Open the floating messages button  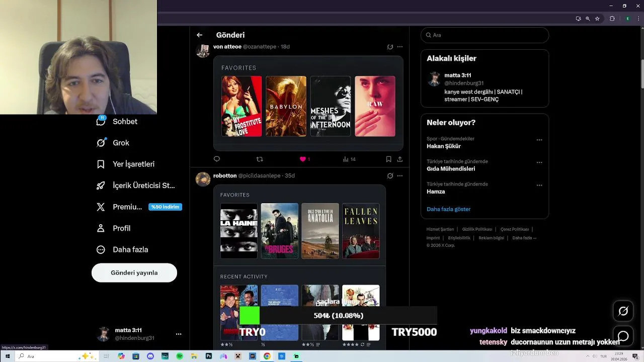[623, 336]
